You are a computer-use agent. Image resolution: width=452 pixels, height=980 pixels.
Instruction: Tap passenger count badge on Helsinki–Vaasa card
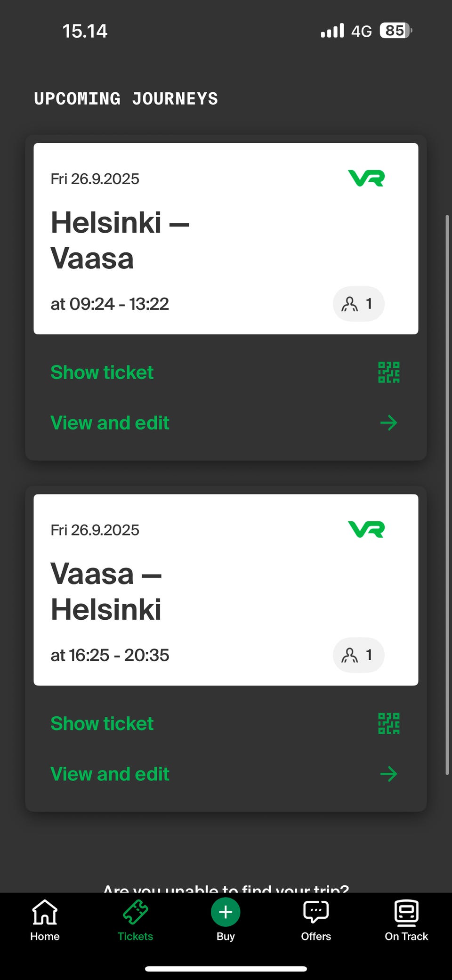(x=358, y=304)
